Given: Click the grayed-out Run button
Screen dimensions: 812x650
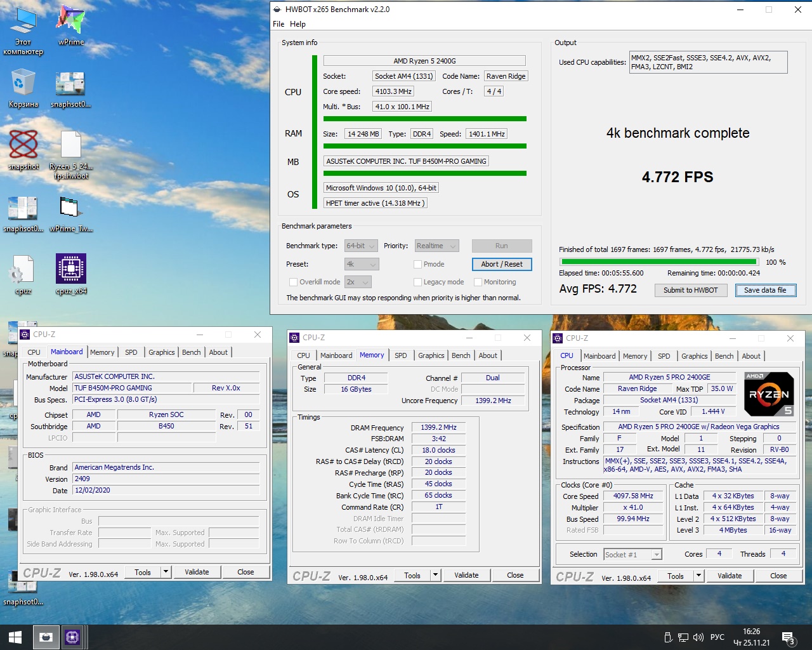Looking at the screenshot, I should pyautogui.click(x=502, y=246).
